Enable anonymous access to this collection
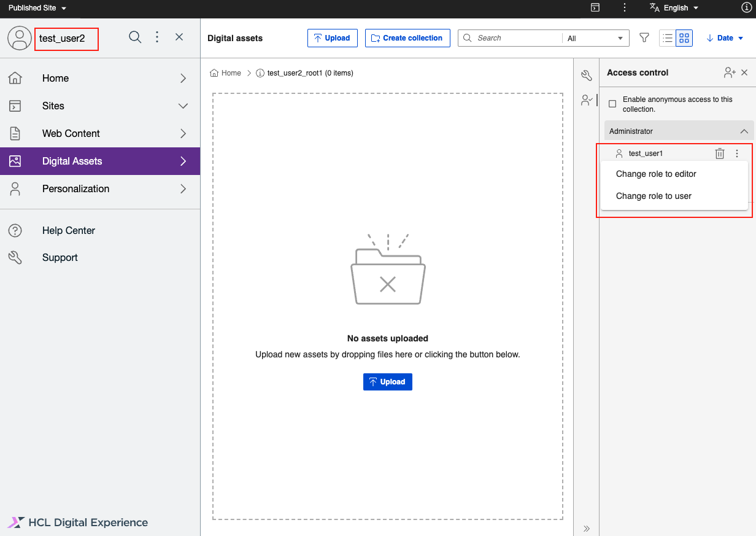This screenshot has width=756, height=536. coord(612,104)
